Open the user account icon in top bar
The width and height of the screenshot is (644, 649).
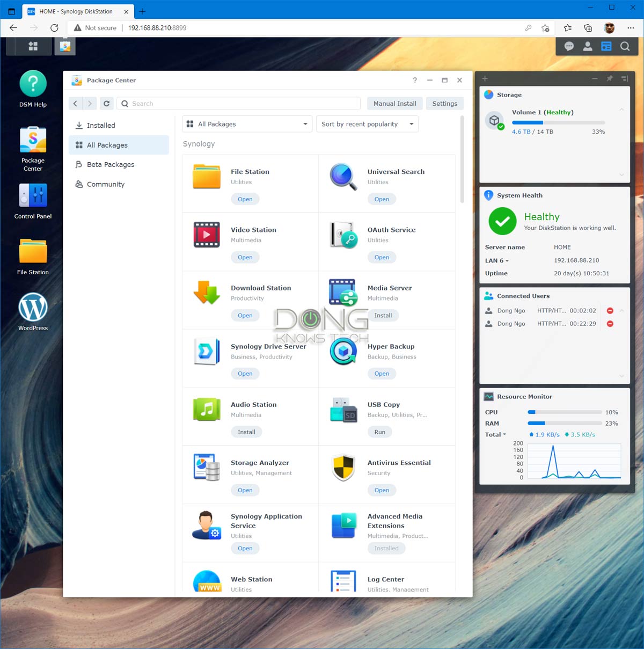coord(587,46)
